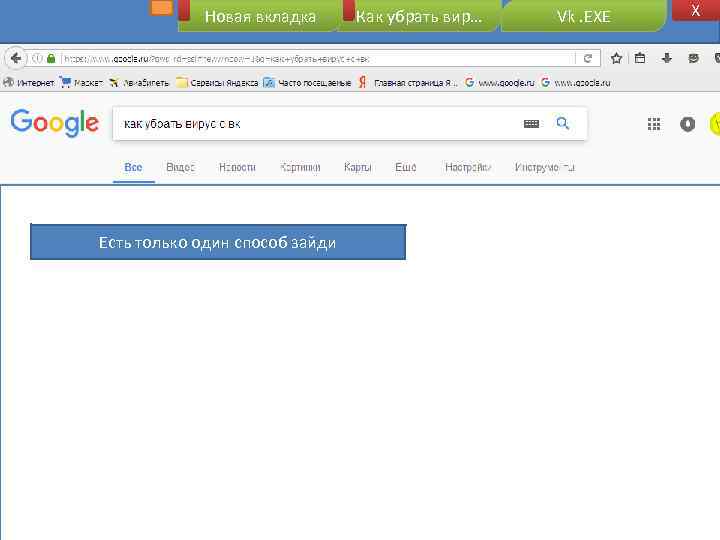Open the www.qoogle.ru bookmark
This screenshot has width=720, height=540.
click(x=576, y=83)
